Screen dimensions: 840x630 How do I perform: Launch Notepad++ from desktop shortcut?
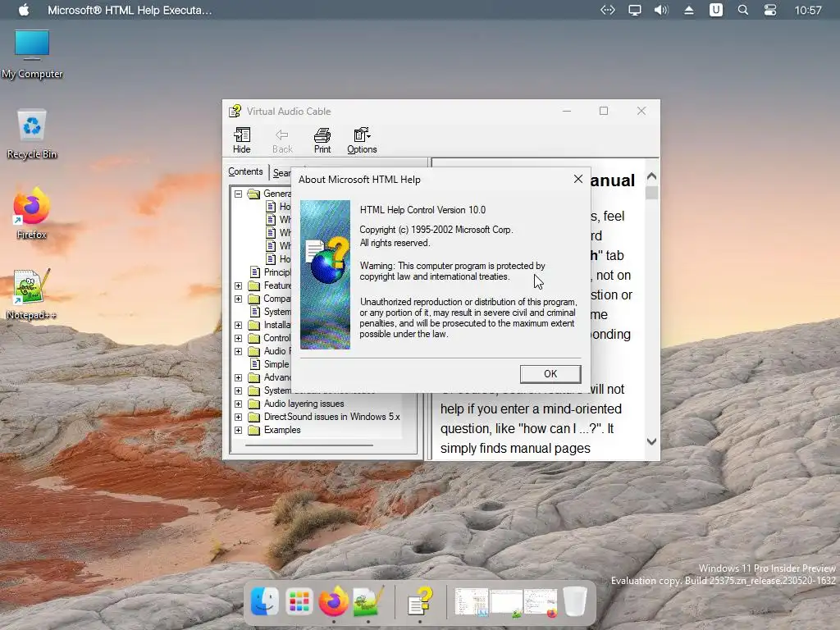click(x=32, y=294)
